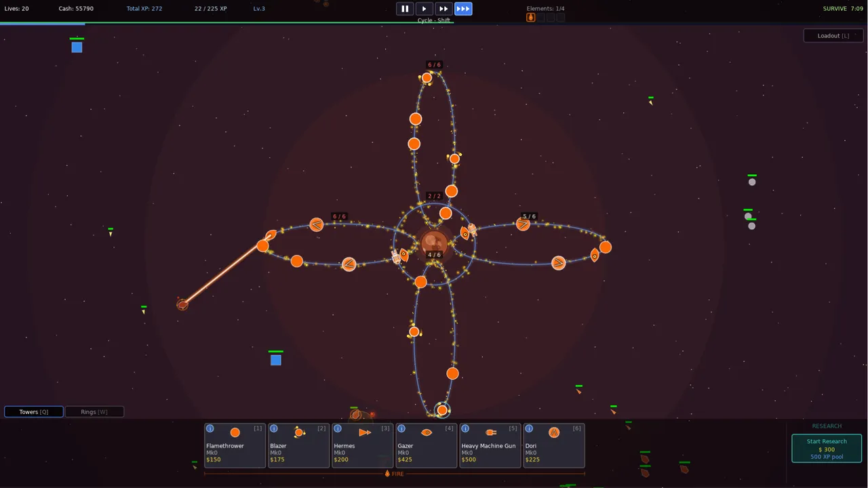This screenshot has width=868, height=488.
Task: Click the Elements: 1/4 label
Action: click(546, 9)
